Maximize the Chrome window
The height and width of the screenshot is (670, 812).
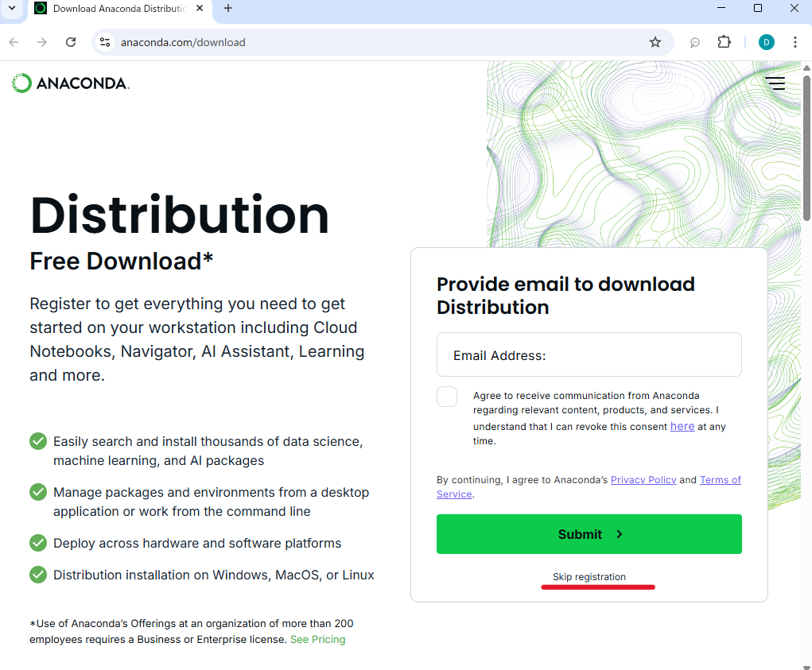click(x=758, y=8)
